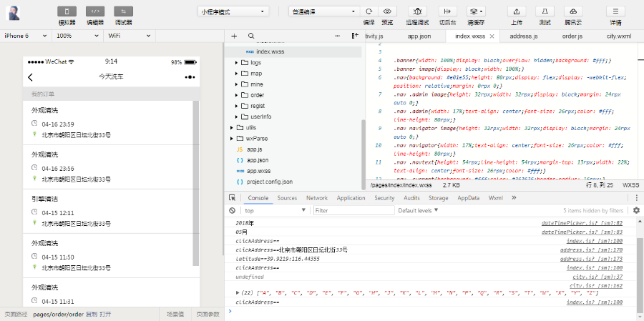The height and width of the screenshot is (321, 644).
Task: Open Tencent Cloud (腾讯云) icon
Action: pos(573,11)
